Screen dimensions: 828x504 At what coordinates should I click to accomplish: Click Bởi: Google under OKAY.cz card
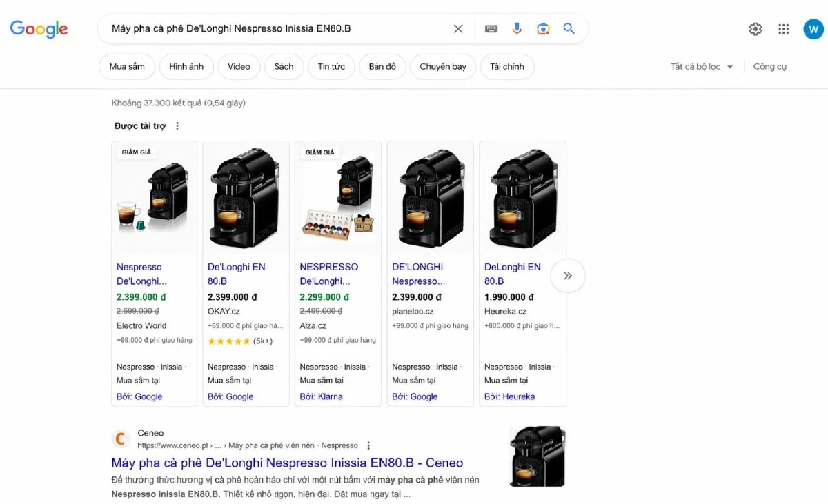230,396
